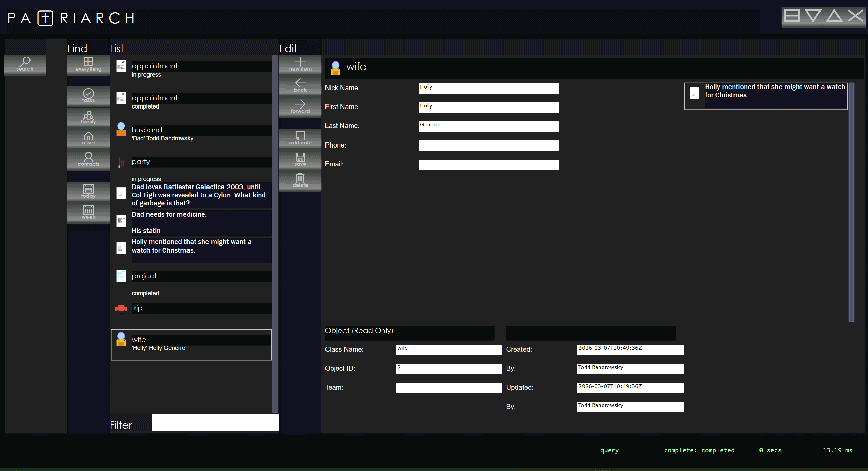The image size is (868, 471).
Task: Open the family group icon
Action: (88, 117)
